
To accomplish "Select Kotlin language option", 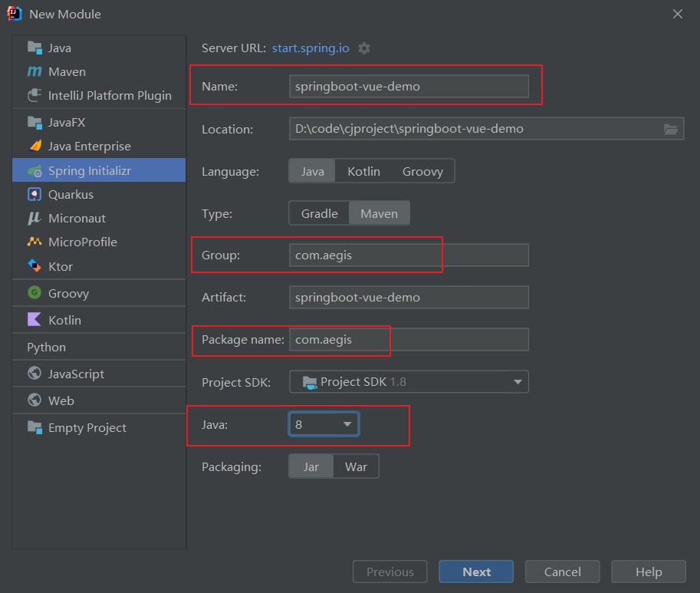I will (364, 172).
